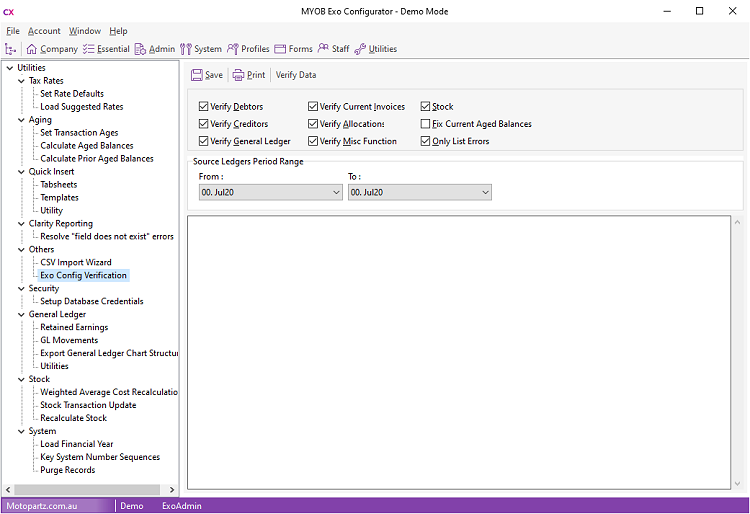The height and width of the screenshot is (514, 750).
Task: Collapse the General Ledger tree node
Action: coord(21,314)
